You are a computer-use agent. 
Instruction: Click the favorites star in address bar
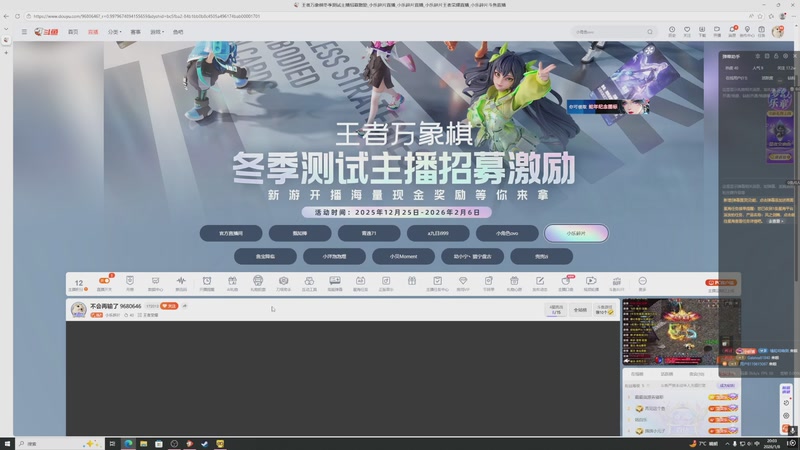pyautogui.click(x=760, y=16)
